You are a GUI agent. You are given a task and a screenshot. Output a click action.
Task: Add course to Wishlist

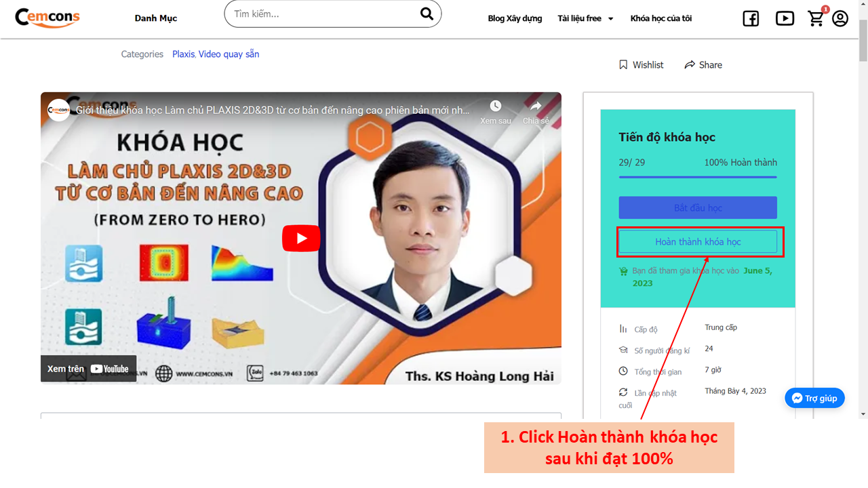(641, 65)
